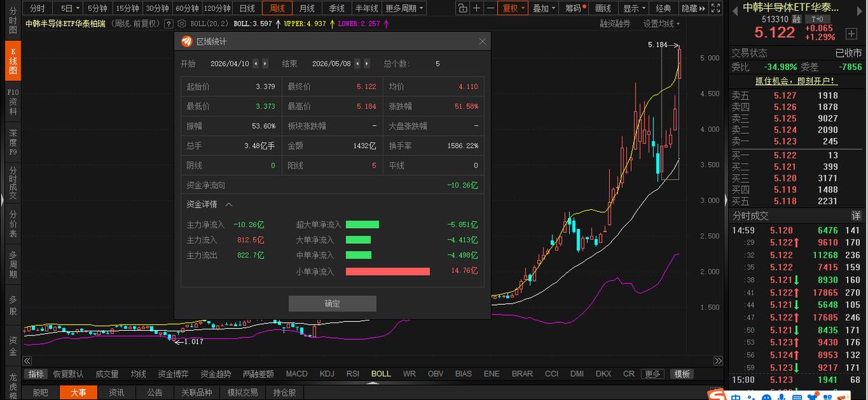Expand the left panel edge arrow
This screenshot has height=400, width=868.
[x=2, y=199]
